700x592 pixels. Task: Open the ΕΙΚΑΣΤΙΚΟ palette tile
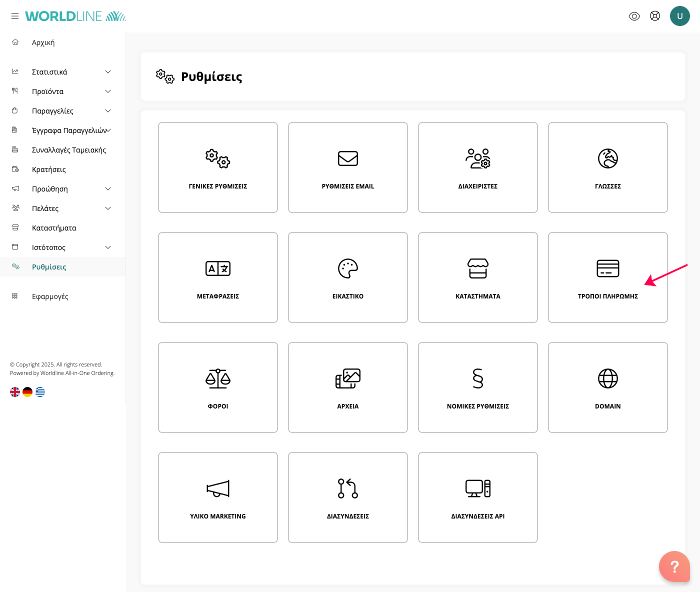(x=348, y=277)
